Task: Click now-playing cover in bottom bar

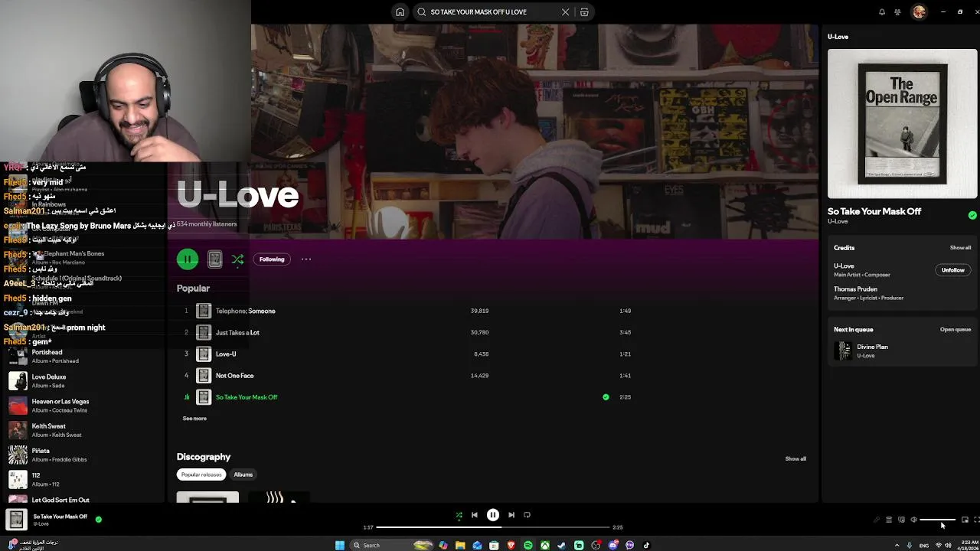Action: 16,520
